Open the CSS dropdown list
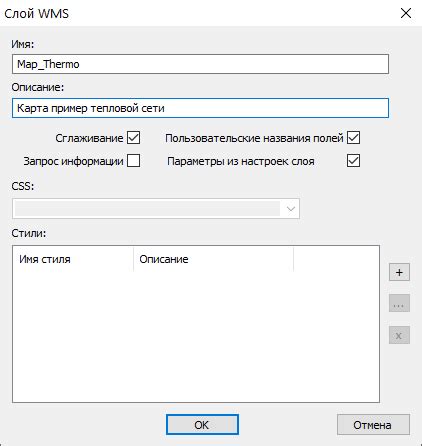The width and height of the screenshot is (422, 446). [156, 209]
